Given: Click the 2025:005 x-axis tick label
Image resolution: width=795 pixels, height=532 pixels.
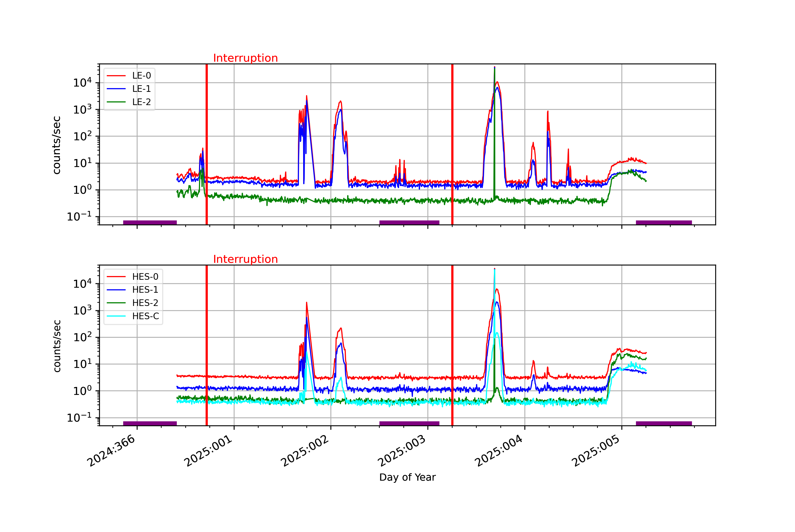Looking at the screenshot, I should tap(596, 450).
